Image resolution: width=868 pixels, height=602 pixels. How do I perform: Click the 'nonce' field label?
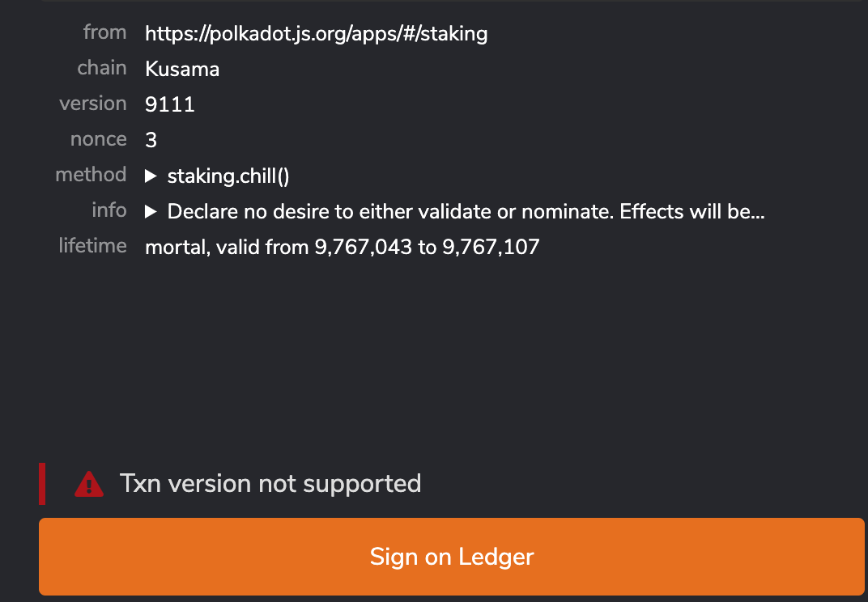(99, 138)
